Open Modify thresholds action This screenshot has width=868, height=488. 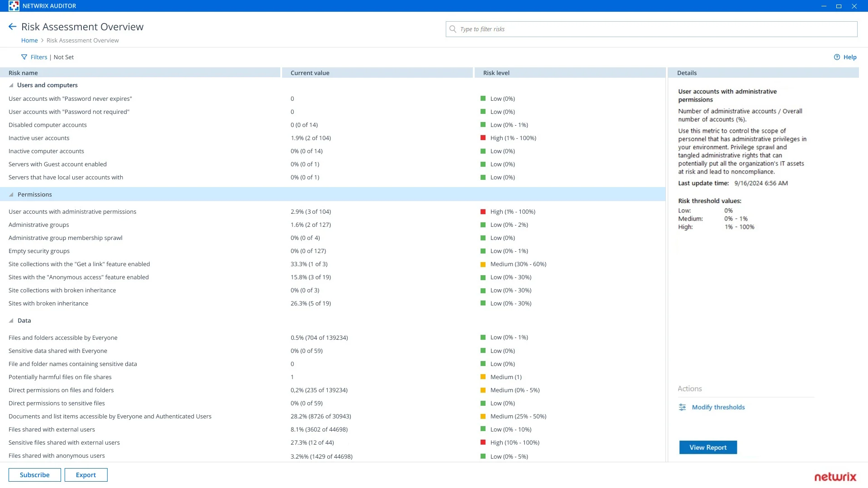(718, 407)
